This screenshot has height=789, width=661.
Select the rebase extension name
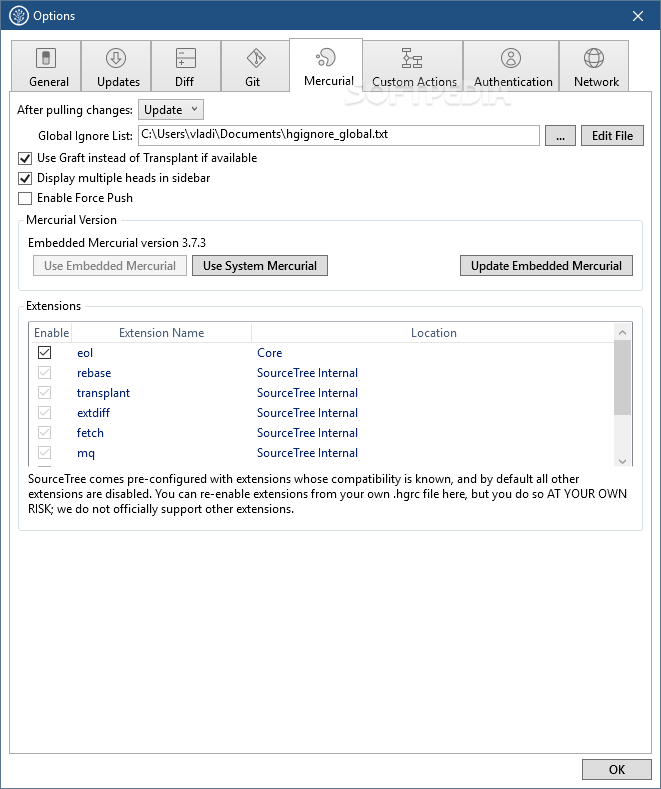click(94, 373)
